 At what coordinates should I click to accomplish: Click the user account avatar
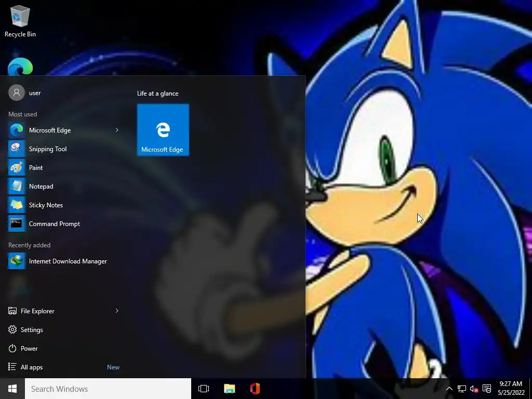click(x=17, y=92)
